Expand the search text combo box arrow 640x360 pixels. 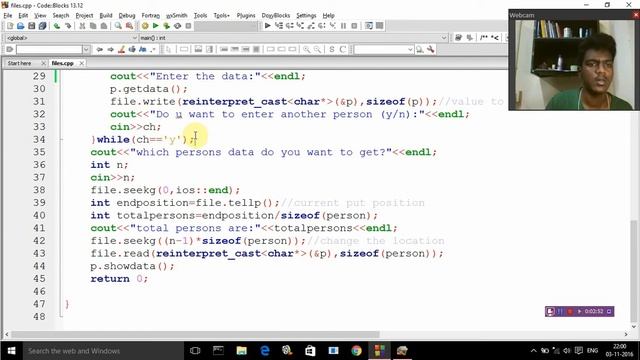[86, 49]
